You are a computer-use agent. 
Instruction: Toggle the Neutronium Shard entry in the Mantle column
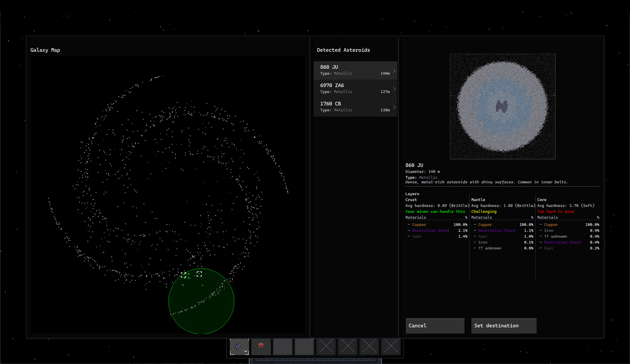tap(496, 231)
